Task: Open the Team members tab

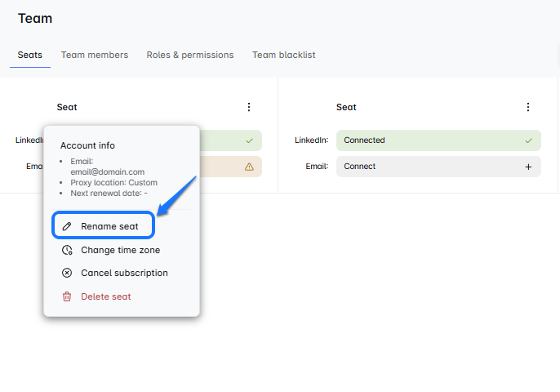Action: [95, 55]
